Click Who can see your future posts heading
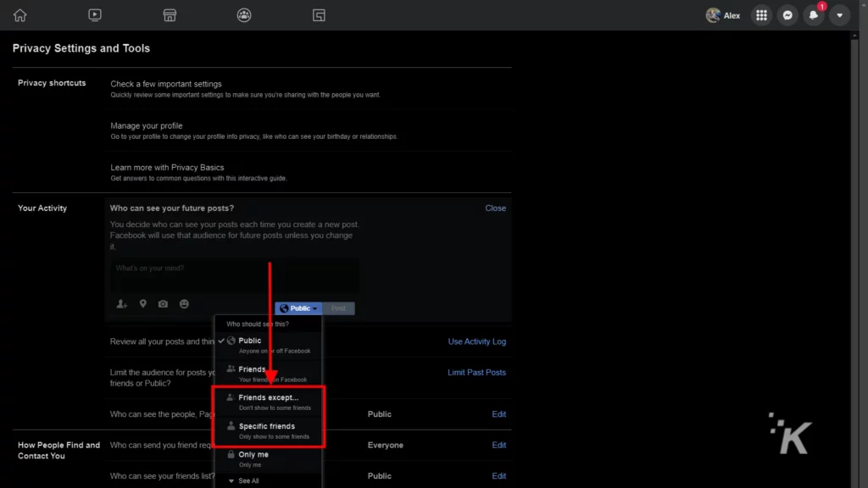 click(171, 208)
